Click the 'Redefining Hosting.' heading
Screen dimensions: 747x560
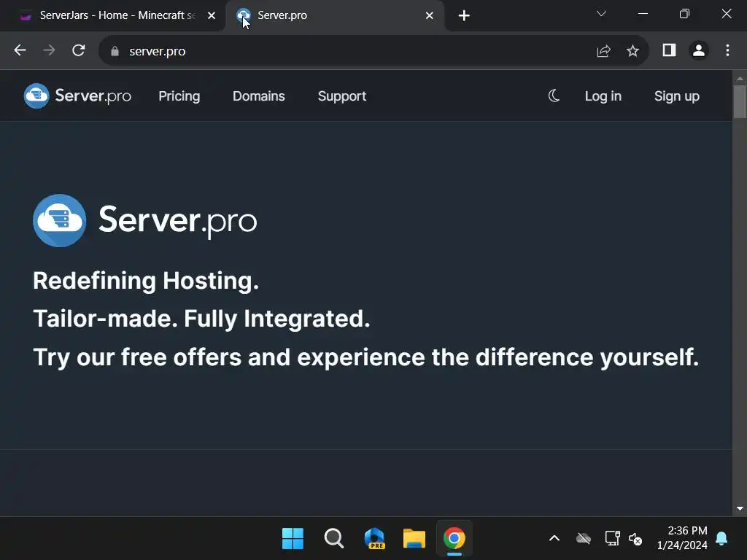(x=146, y=281)
